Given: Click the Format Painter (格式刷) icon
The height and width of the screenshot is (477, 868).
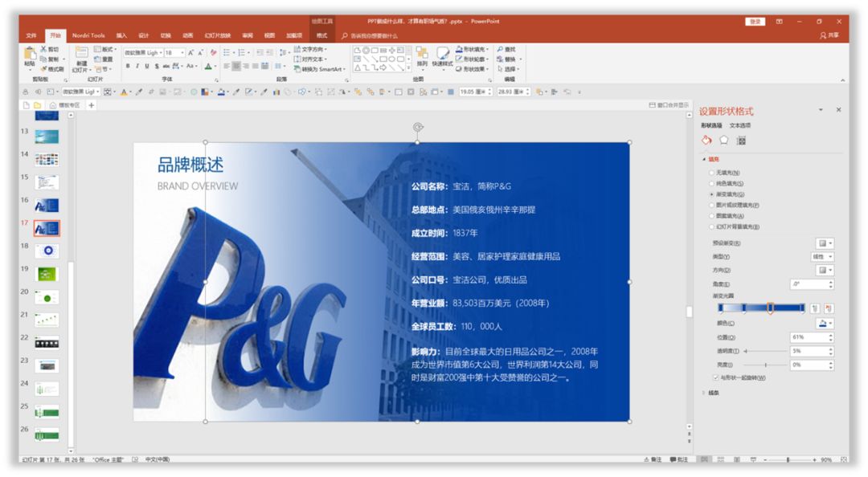Looking at the screenshot, I should pyautogui.click(x=43, y=69).
